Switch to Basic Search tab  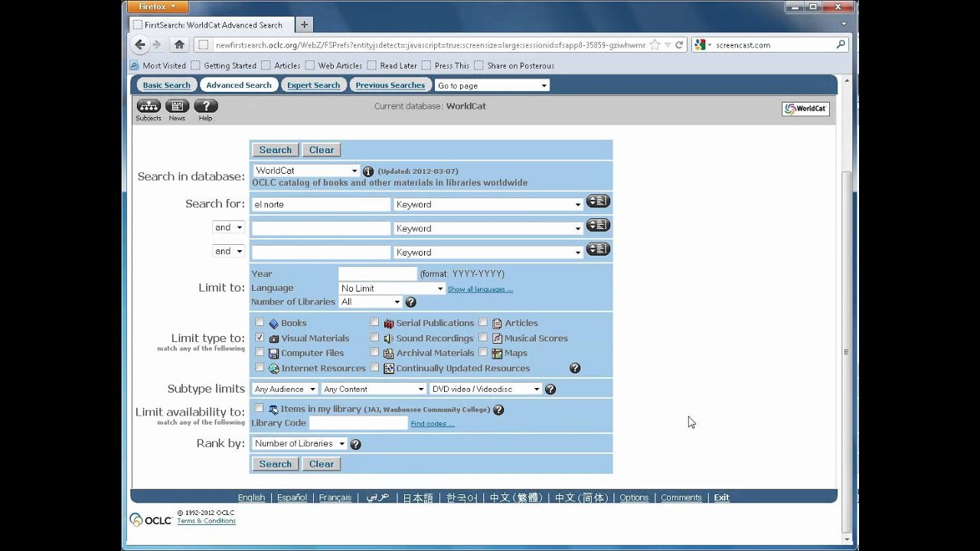tap(166, 86)
